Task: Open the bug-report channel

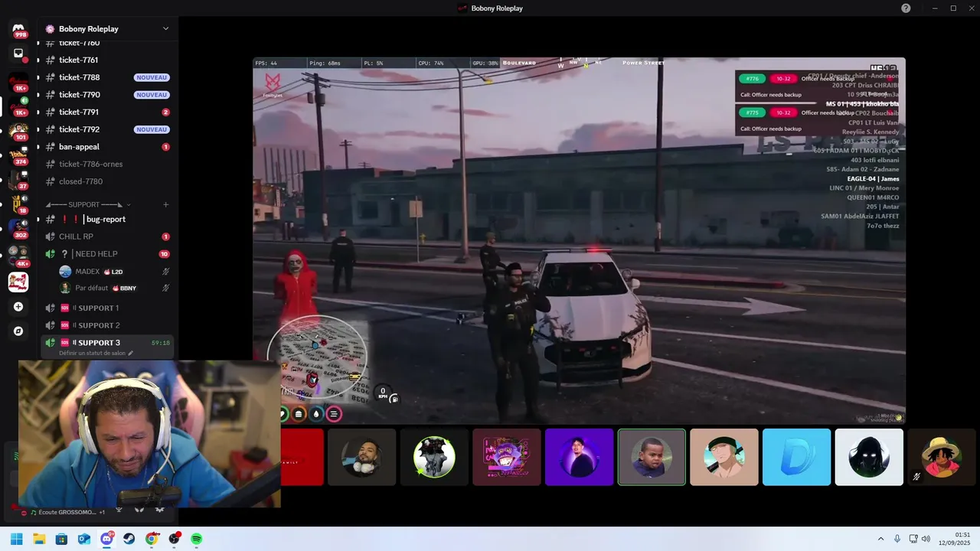Action: tap(107, 219)
